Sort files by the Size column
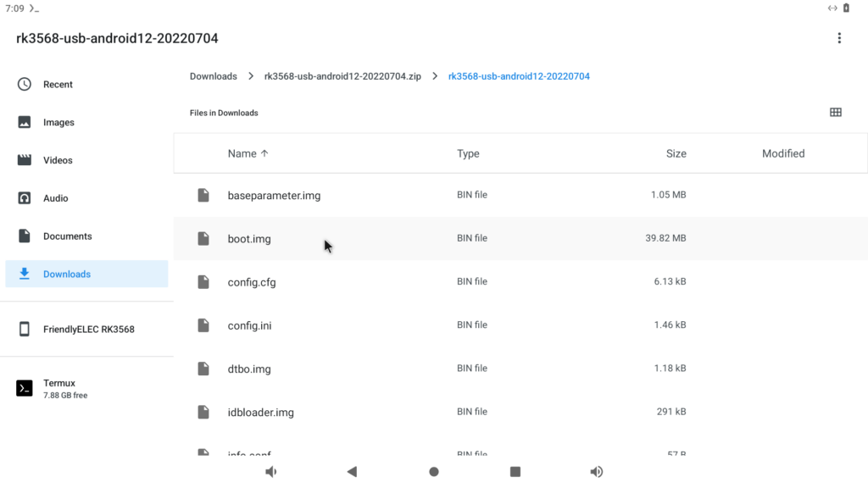The width and height of the screenshot is (868, 488). [x=676, y=154]
